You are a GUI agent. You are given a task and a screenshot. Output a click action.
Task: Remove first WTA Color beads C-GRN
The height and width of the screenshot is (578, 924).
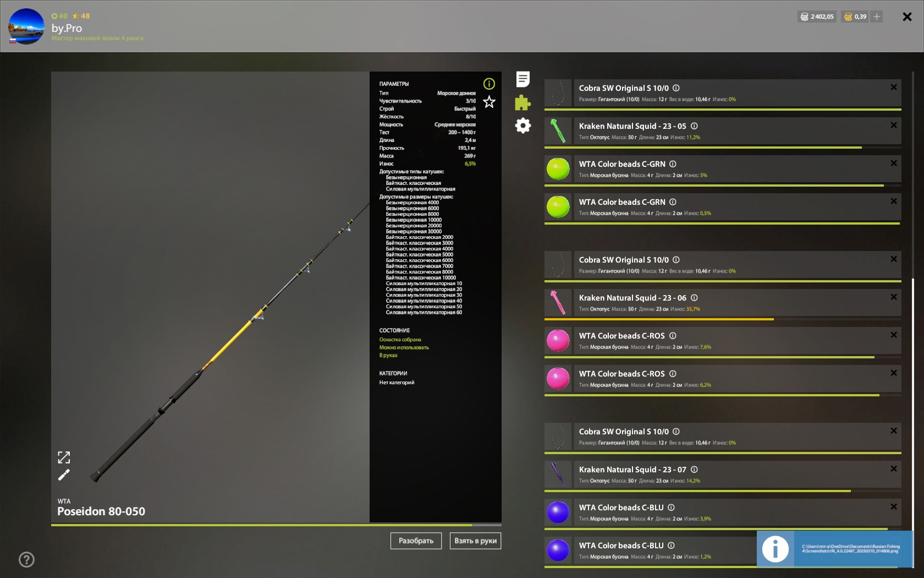click(x=894, y=163)
